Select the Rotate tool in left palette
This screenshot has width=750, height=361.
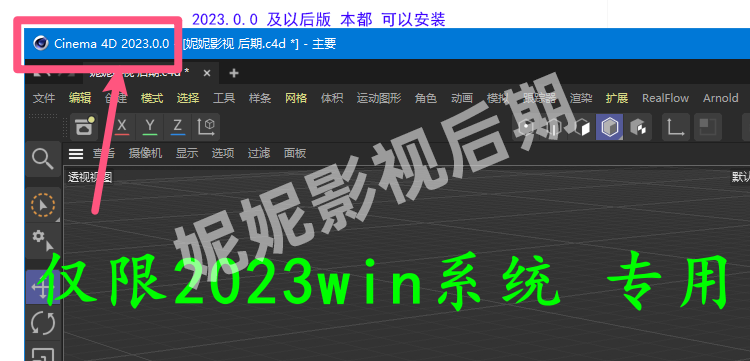click(43, 323)
